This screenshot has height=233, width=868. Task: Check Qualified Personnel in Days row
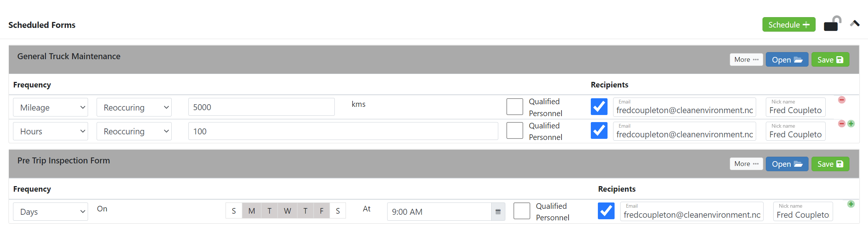[522, 211]
